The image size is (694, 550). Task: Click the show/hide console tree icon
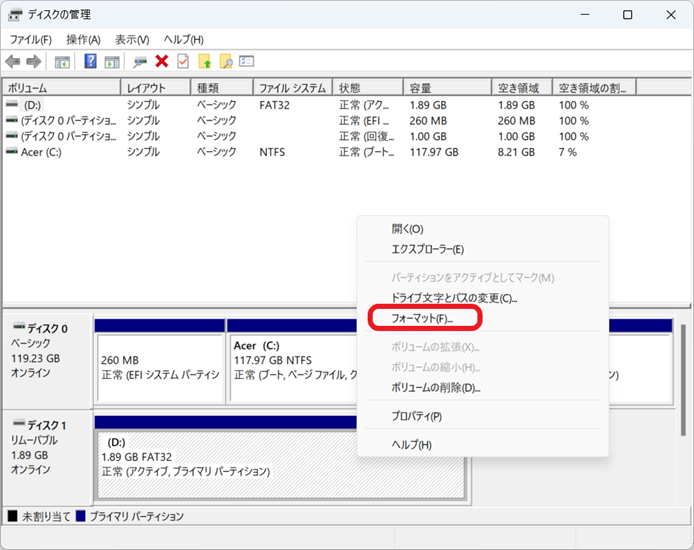[62, 62]
